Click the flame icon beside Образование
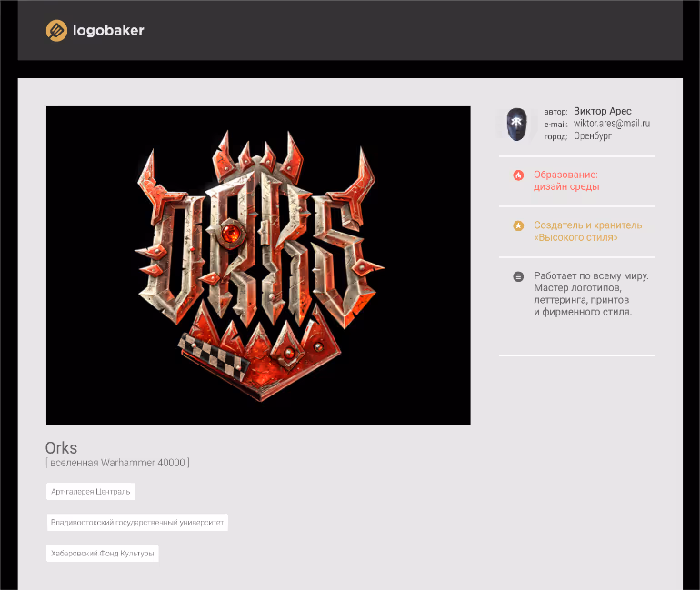Viewport: 700px width, 590px height. pyautogui.click(x=518, y=175)
